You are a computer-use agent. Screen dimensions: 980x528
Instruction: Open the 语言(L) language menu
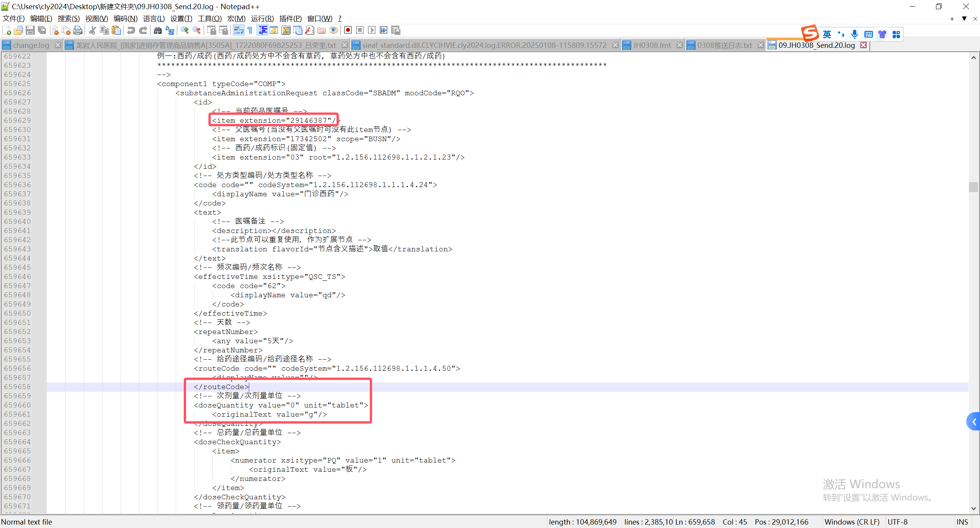point(154,18)
